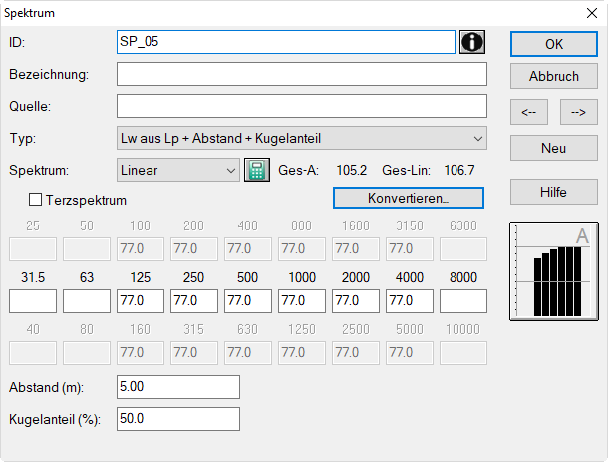Enable the Terzspektrum checkbox
The height and width of the screenshot is (462, 608).
tap(35, 200)
